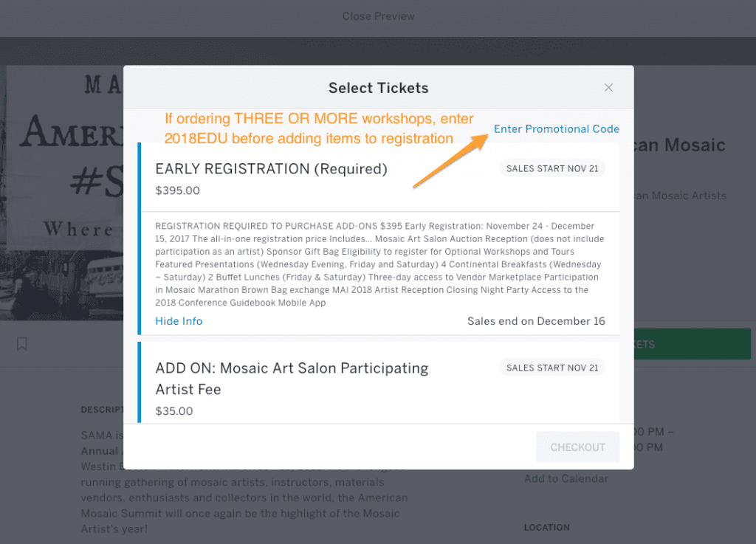Viewport: 756px width, 544px height.
Task: Click the green Tickets button behind dialog
Action: coord(693,344)
